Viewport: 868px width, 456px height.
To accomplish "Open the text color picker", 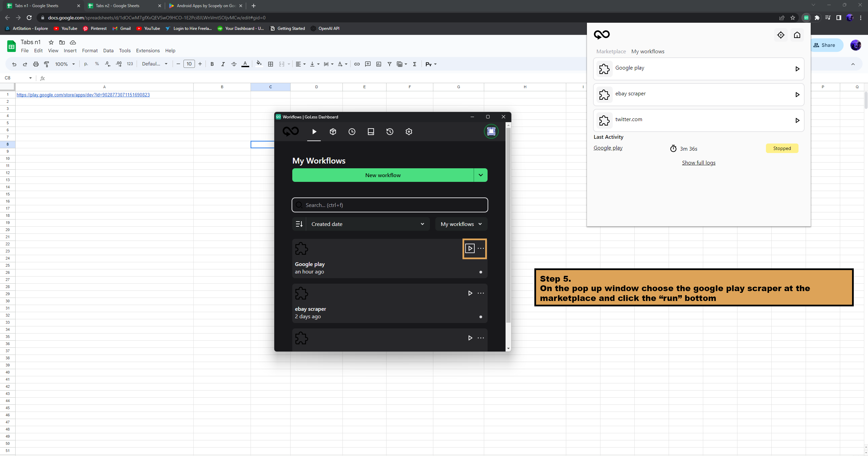I will (245, 64).
